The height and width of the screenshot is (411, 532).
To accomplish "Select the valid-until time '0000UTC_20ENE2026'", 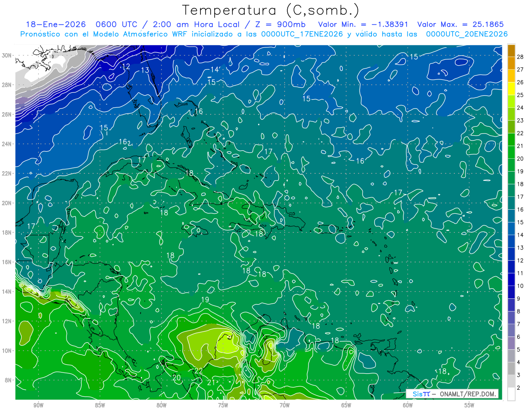I will tap(466, 34).
